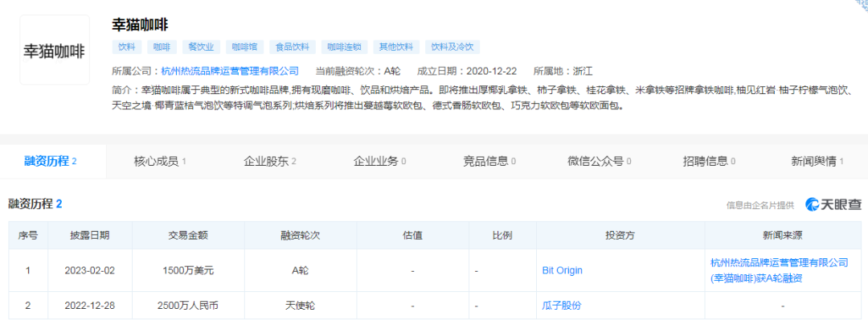
Task: Click the amount cell 2500万人民币
Action: click(188, 306)
